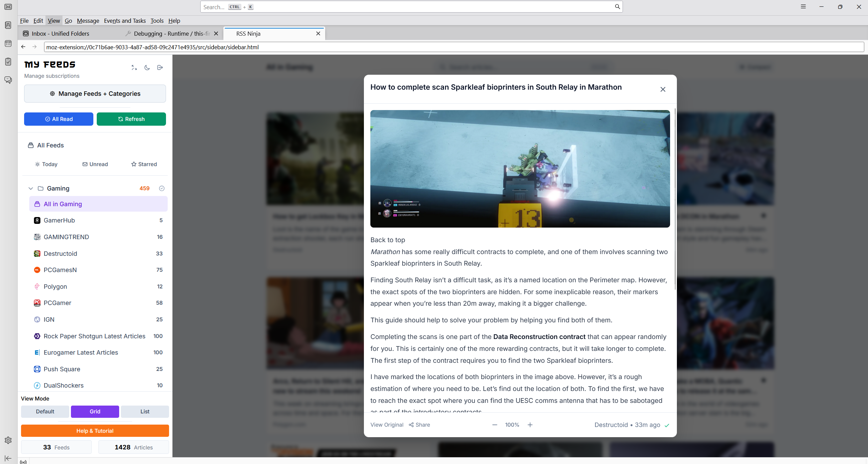Image resolution: width=868 pixels, height=464 pixels.
Task: Switch to Inbox - Unified Folders tab
Action: coord(60,34)
